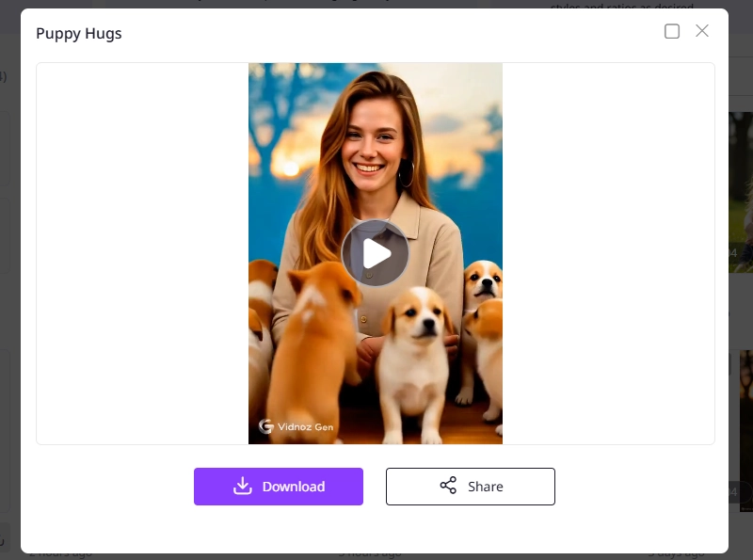Click the square expand icon near the close button
753x560 pixels.
[x=672, y=31]
